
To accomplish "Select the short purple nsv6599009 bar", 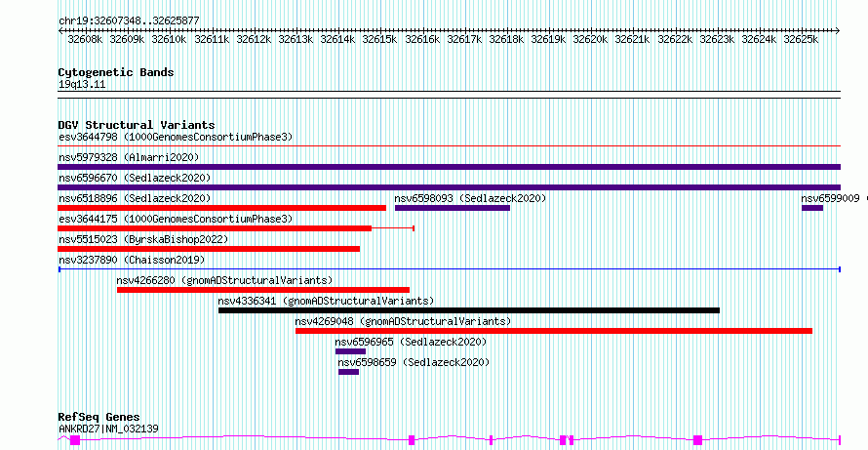I will pos(812,208).
